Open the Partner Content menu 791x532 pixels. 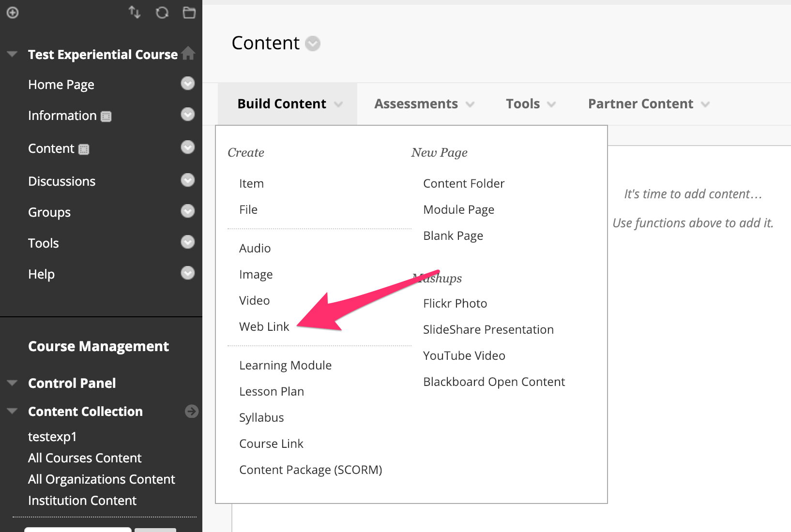(x=649, y=104)
